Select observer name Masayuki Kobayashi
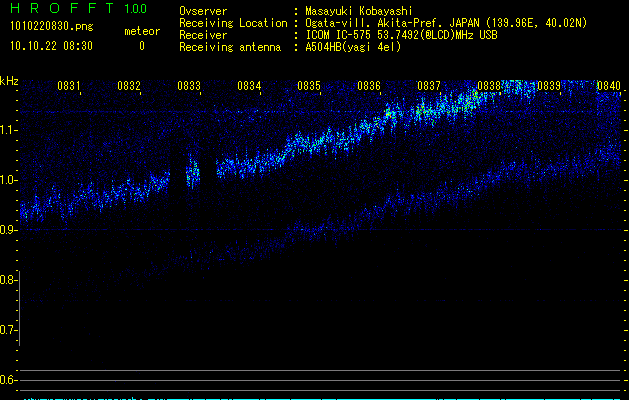The image size is (629, 400). (x=359, y=11)
